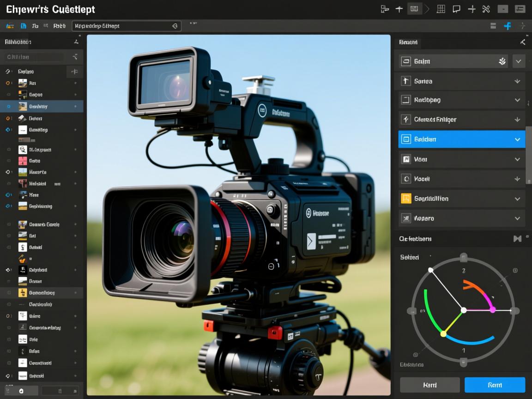The image size is (532, 399).
Task: Open the tab at top of right panel
Action: pyautogui.click(x=408, y=42)
